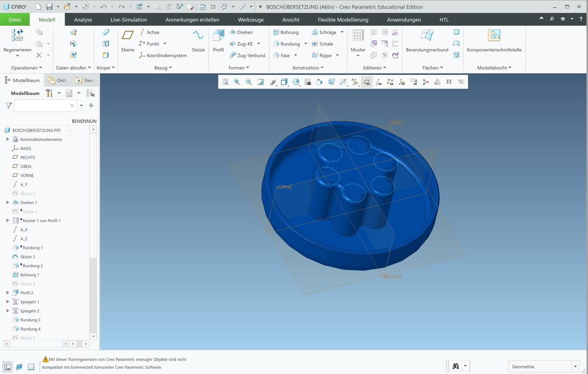Switch to the Analyse ribbon tab
Viewport: 588px width, 374px height.
(x=83, y=20)
